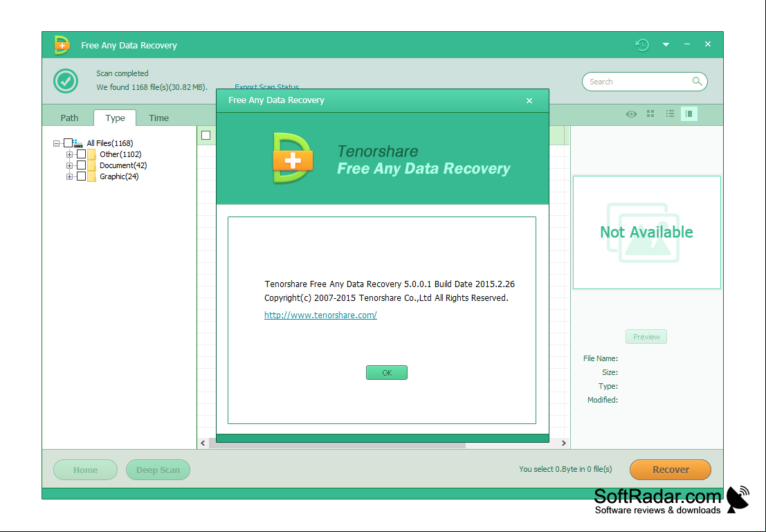Click the 'Modified:' label in preview pane
The height and width of the screenshot is (532, 766).
pyautogui.click(x=602, y=400)
